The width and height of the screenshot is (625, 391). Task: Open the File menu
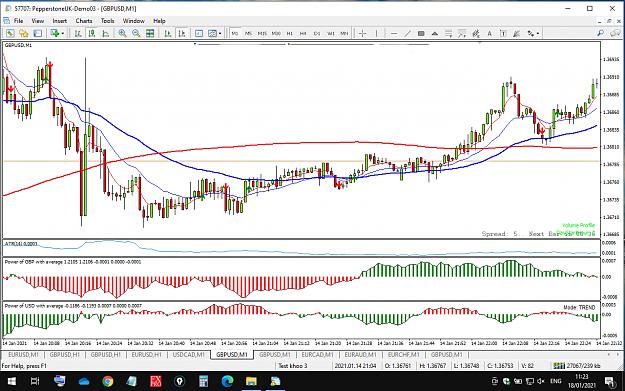coord(18,21)
